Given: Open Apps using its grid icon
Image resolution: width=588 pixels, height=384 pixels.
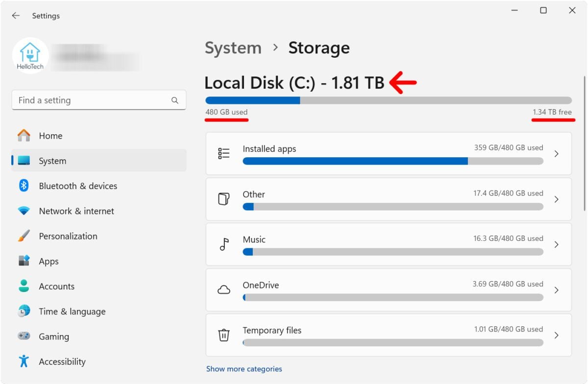Looking at the screenshot, I should 24,261.
